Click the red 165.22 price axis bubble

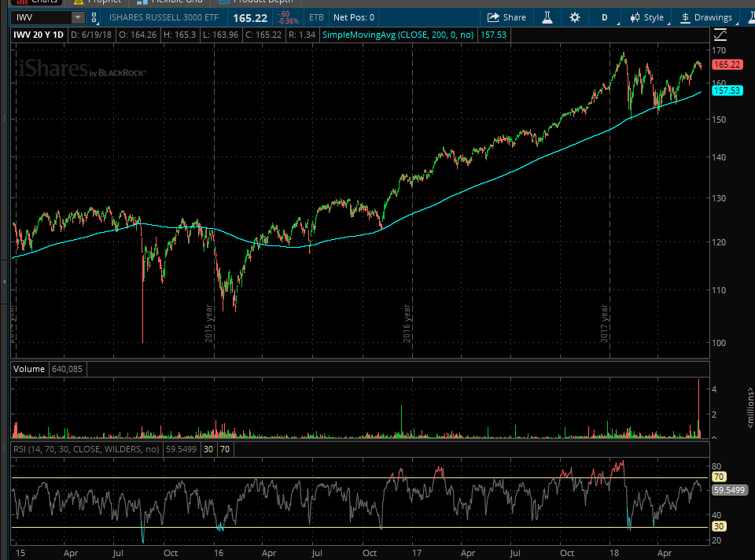point(727,64)
